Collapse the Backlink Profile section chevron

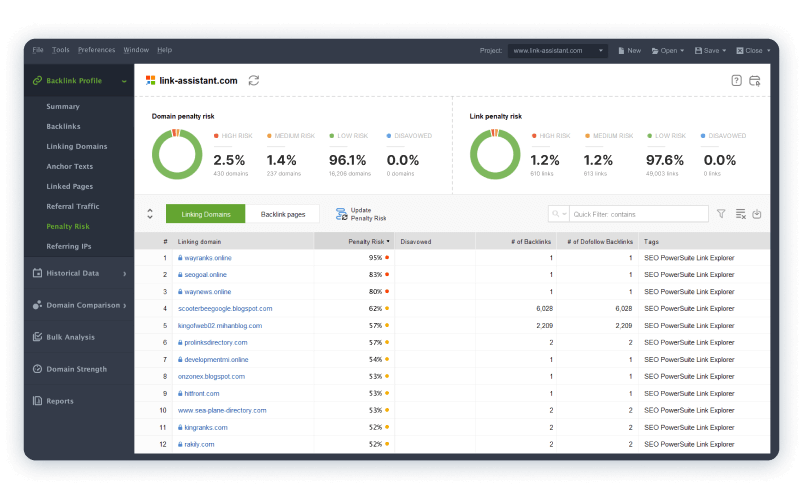(124, 81)
